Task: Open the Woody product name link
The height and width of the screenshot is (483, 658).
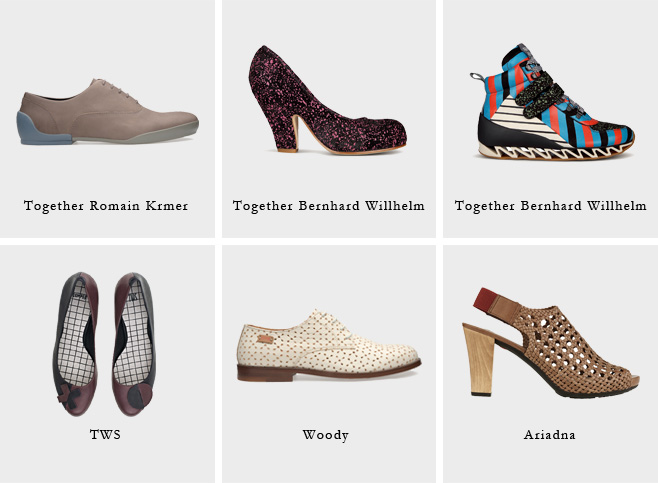Action: point(326,435)
